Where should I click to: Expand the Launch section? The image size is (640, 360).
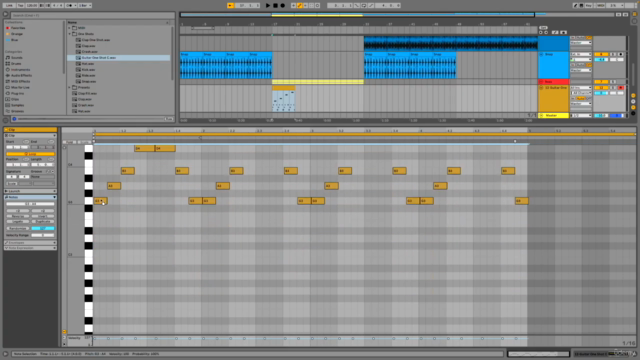30,191
